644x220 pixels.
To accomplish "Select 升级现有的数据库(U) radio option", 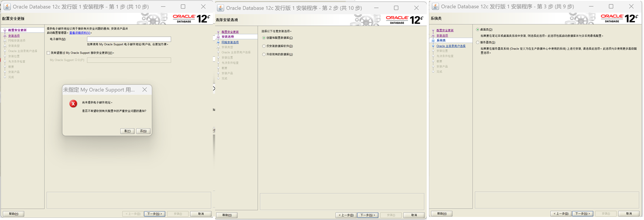I will coord(264,54).
